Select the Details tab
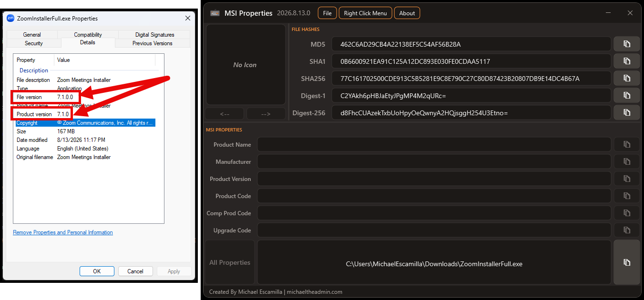Viewport: 644px width, 300px height. point(88,42)
